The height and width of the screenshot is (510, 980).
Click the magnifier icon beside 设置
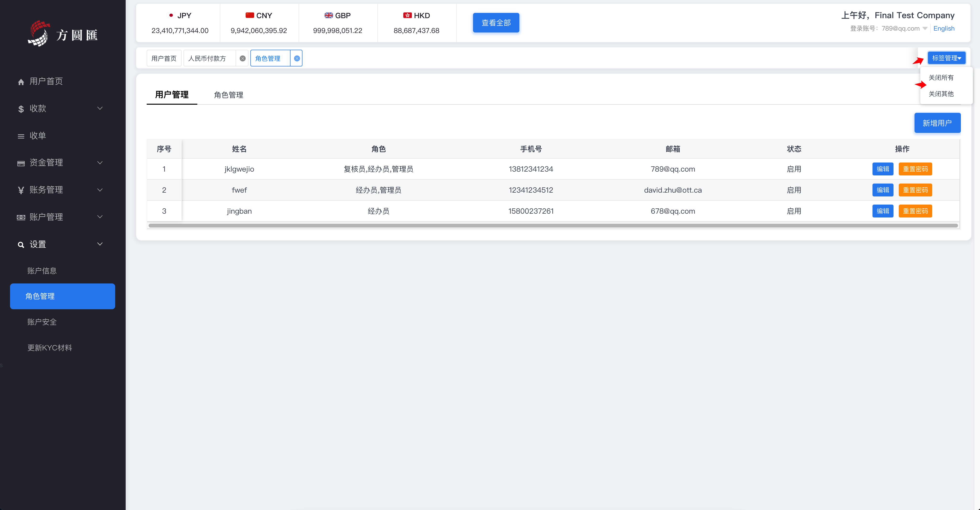pyautogui.click(x=21, y=245)
